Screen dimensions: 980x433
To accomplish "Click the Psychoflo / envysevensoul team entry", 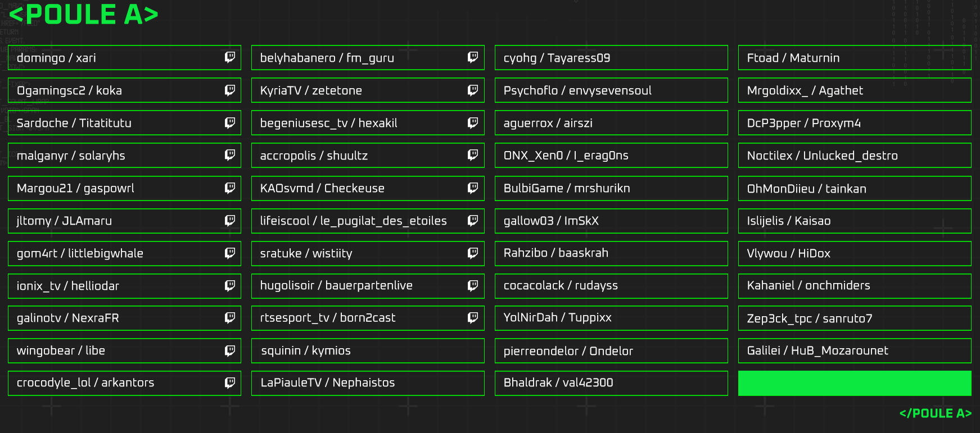I will [611, 90].
